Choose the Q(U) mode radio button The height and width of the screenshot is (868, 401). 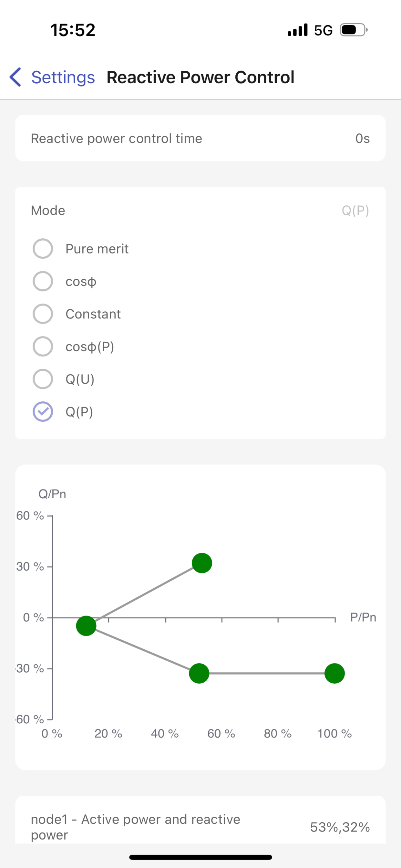[x=43, y=379]
